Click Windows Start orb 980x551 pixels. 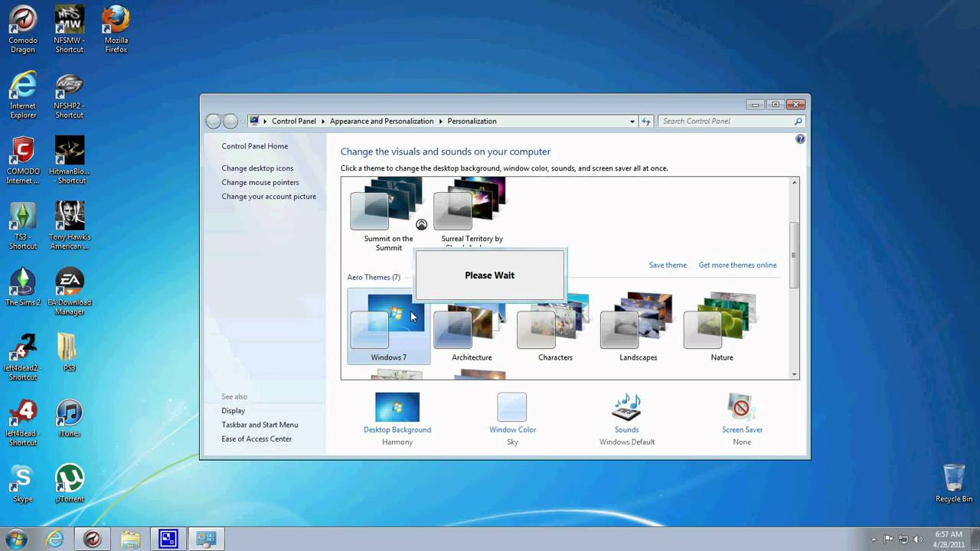pyautogui.click(x=16, y=539)
